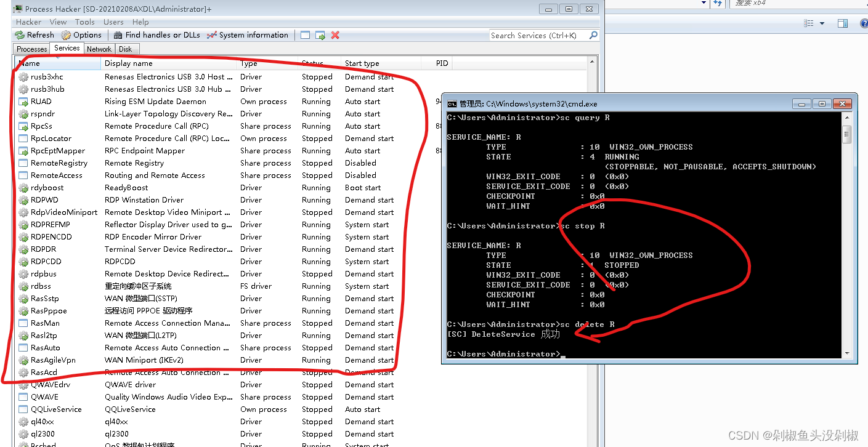Image resolution: width=868 pixels, height=447 pixels.
Task: Select the rspndr driver icon
Action: [x=23, y=114]
